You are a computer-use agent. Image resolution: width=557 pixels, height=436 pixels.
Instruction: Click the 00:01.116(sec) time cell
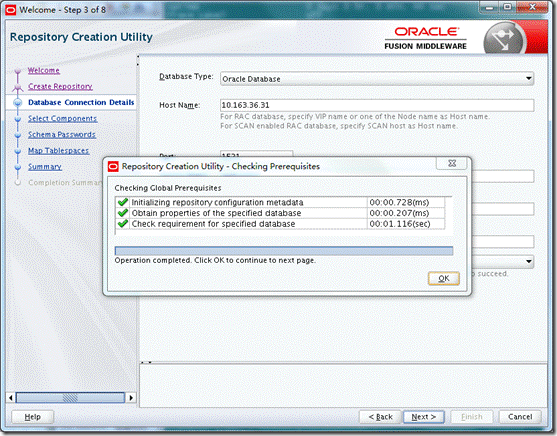pyautogui.click(x=406, y=224)
